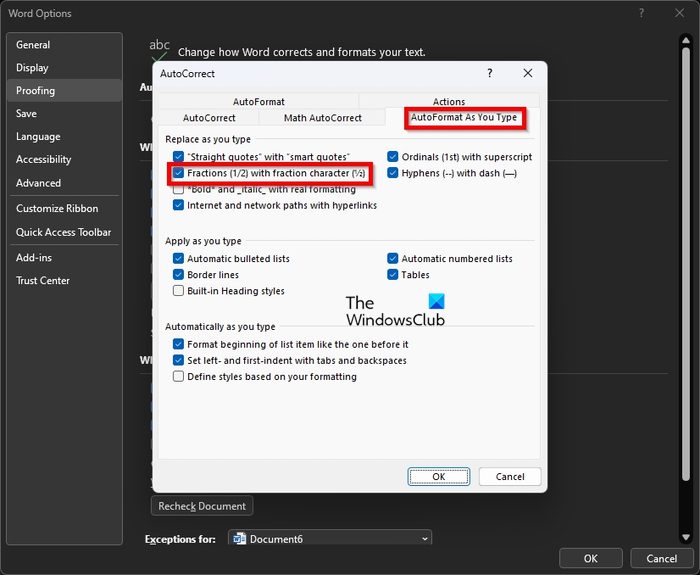Viewport: 700px width, 575px height.
Task: Toggle Straight quotes with smart quotes checkbox
Action: coord(178,157)
